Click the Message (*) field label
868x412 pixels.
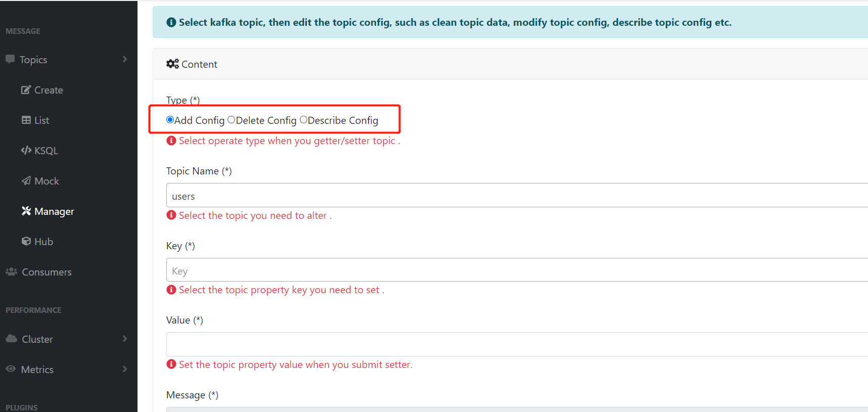coord(192,395)
